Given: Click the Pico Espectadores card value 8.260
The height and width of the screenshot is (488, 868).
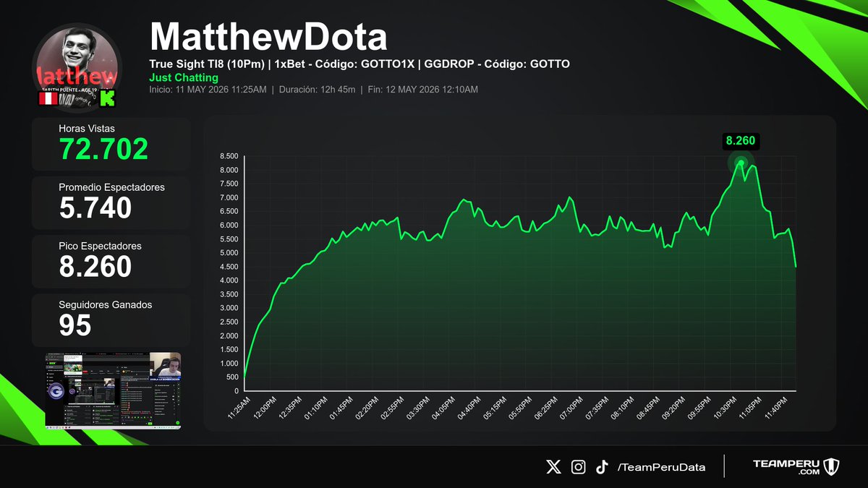Looking at the screenshot, I should pyautogui.click(x=95, y=266).
